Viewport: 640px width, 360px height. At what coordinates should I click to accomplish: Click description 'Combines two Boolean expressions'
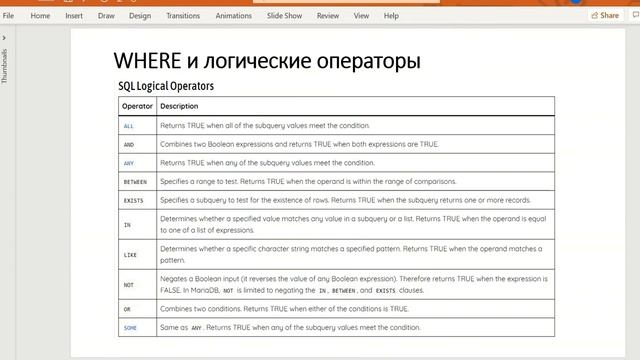[299, 144]
